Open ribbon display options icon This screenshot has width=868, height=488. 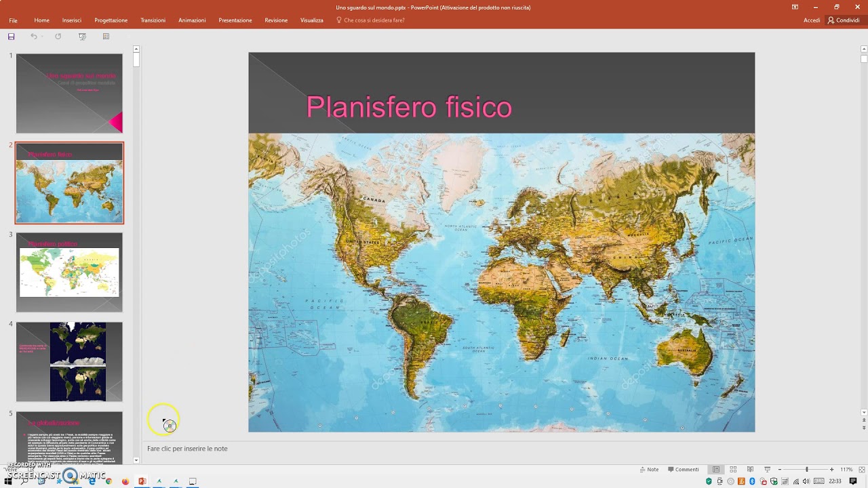click(x=795, y=7)
